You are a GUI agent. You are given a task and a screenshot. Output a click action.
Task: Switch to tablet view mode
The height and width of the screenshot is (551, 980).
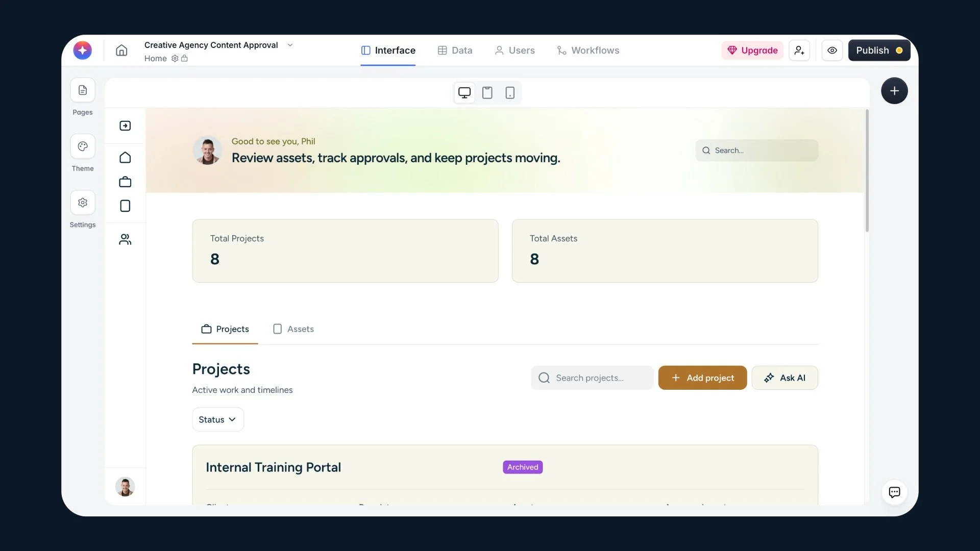pos(487,93)
